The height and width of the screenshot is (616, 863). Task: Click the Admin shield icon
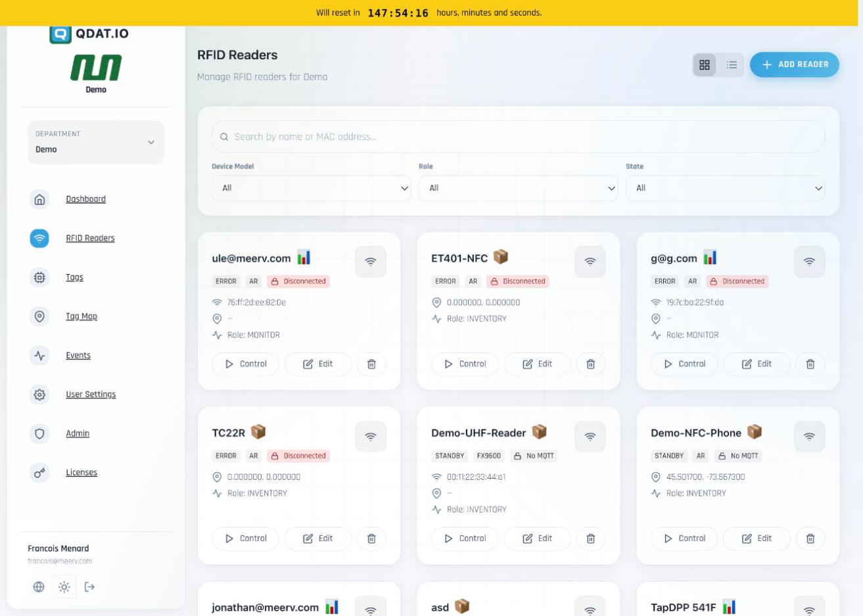tap(39, 434)
